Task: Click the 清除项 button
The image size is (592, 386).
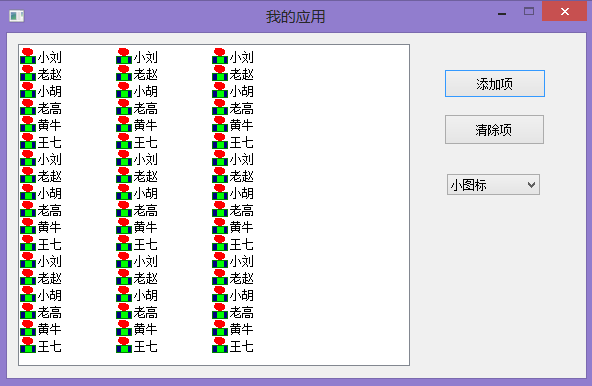Action: (x=495, y=130)
